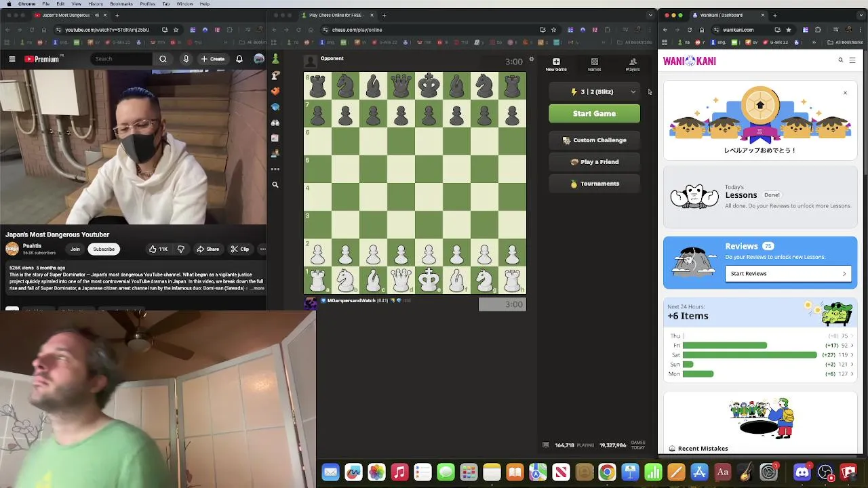Click the YouTube Create button

pyautogui.click(x=213, y=59)
